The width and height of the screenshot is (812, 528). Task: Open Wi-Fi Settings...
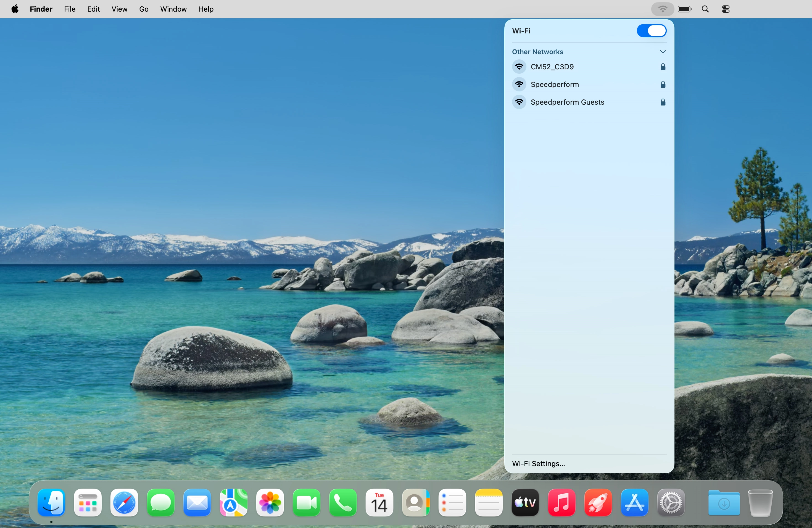click(x=538, y=464)
